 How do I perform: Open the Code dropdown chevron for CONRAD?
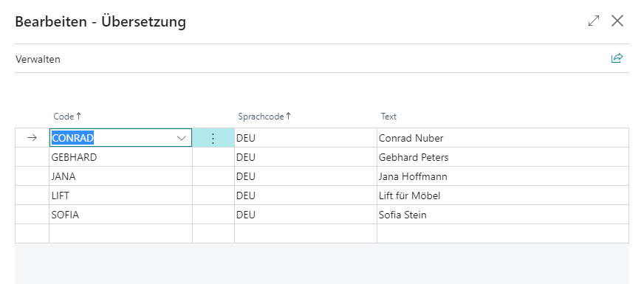click(x=181, y=139)
